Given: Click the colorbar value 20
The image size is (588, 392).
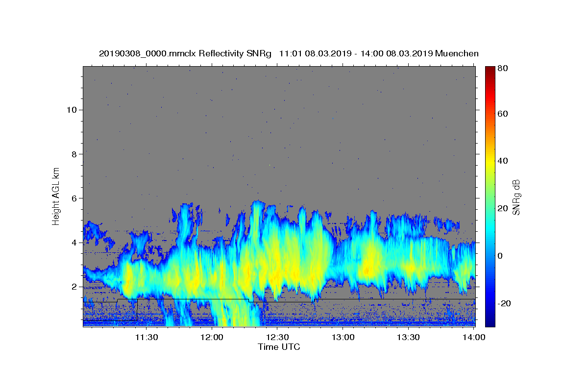Looking at the screenshot, I should click(504, 208).
